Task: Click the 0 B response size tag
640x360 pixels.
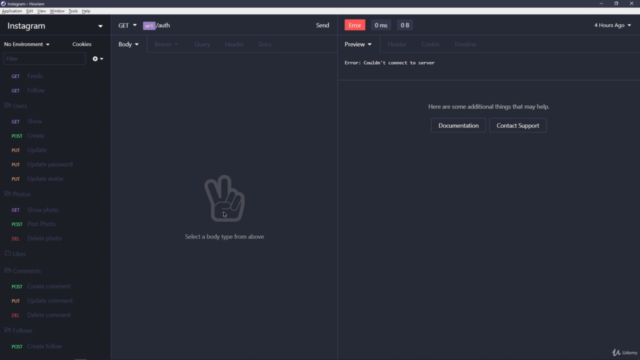Action: (x=404, y=25)
